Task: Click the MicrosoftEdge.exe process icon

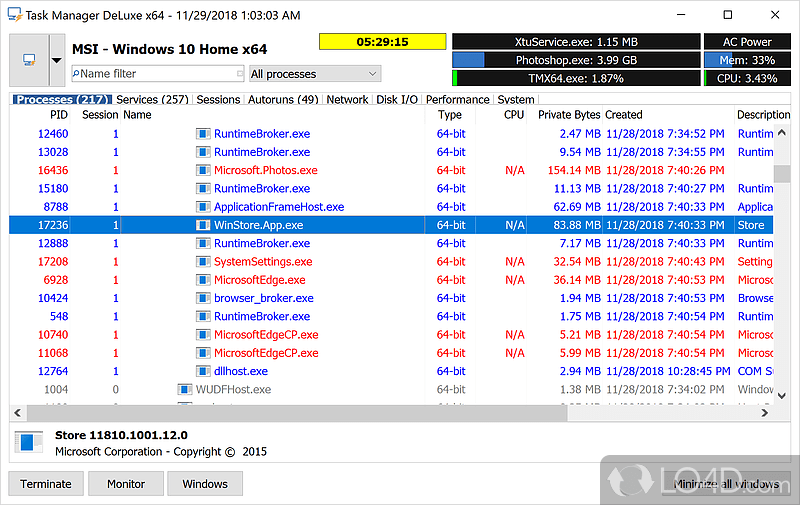Action: (203, 280)
